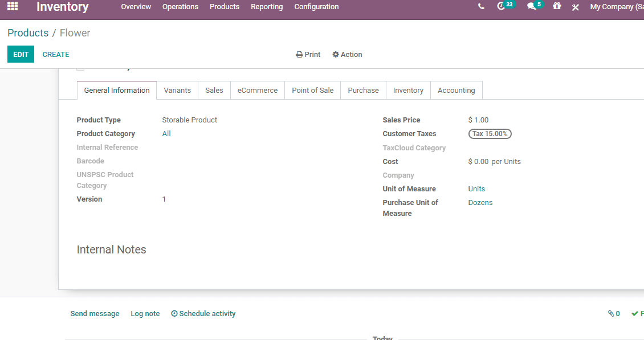Open conversations chat icon with 5 badge
This screenshot has height=340, width=644.
[535, 6]
